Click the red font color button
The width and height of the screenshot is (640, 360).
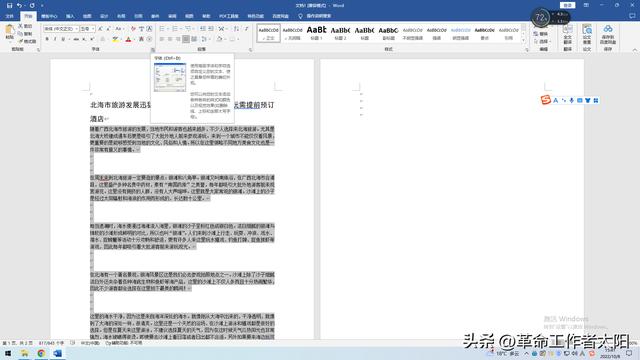pyautogui.click(x=128, y=39)
